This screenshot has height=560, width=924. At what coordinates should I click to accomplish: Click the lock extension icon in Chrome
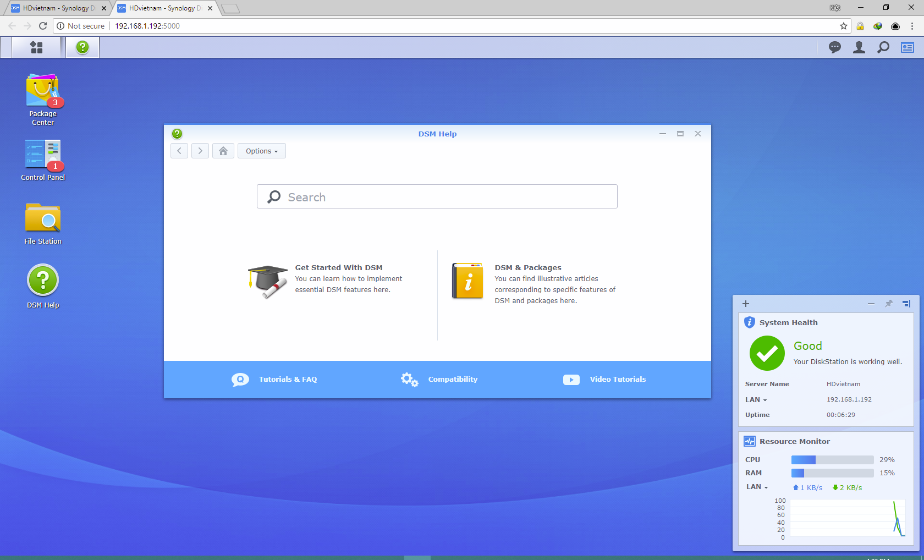[860, 26]
